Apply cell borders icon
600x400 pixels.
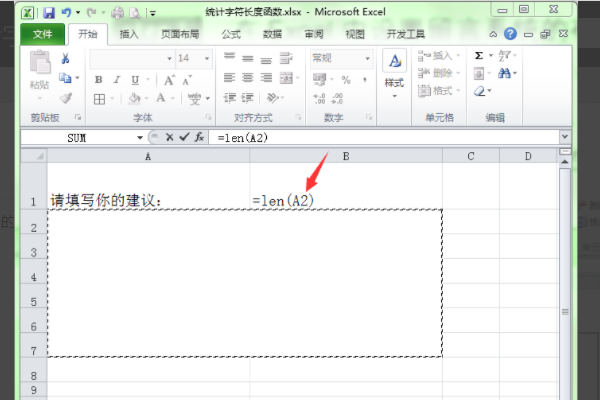click(99, 99)
